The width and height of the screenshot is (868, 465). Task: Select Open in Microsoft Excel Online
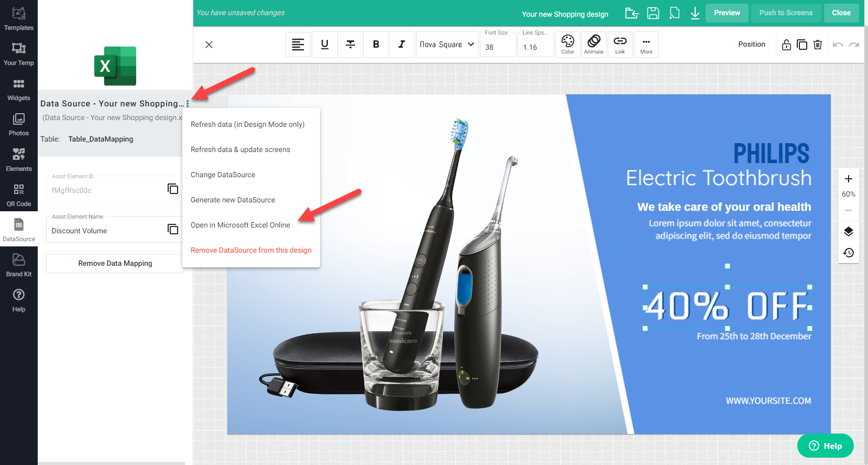[x=240, y=225]
